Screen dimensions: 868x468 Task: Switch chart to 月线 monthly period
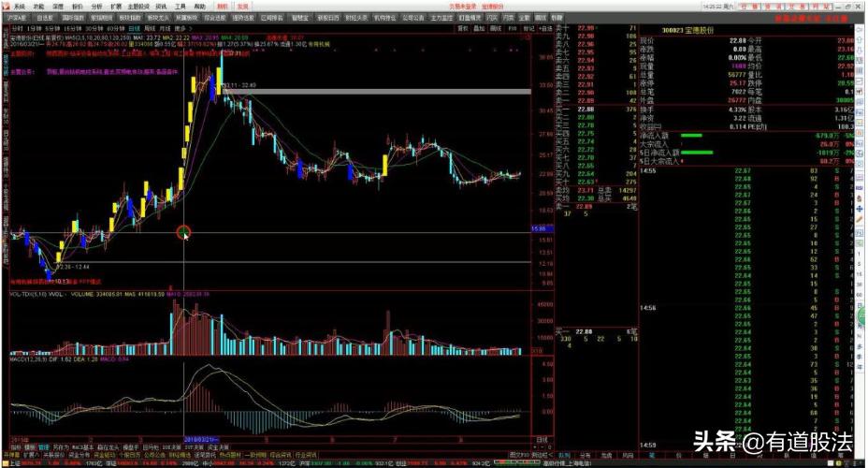[165, 28]
